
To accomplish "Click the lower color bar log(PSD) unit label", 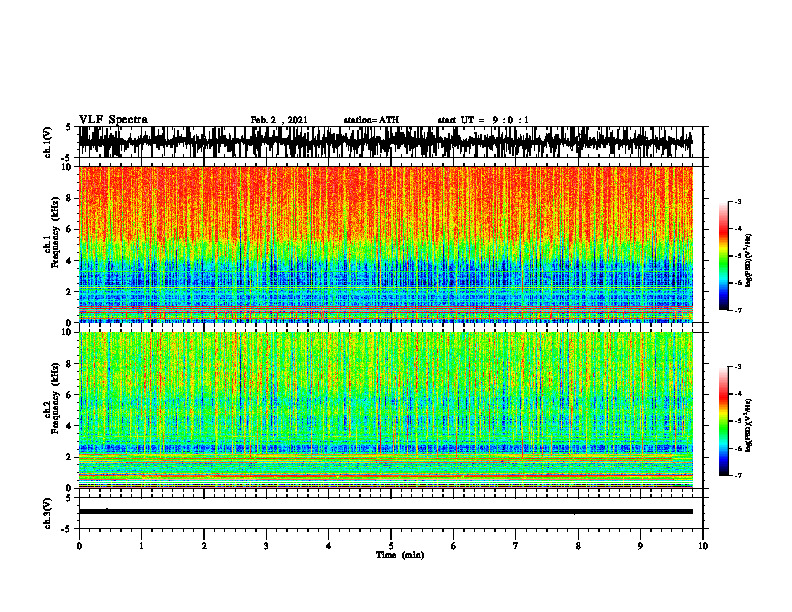I will (749, 425).
